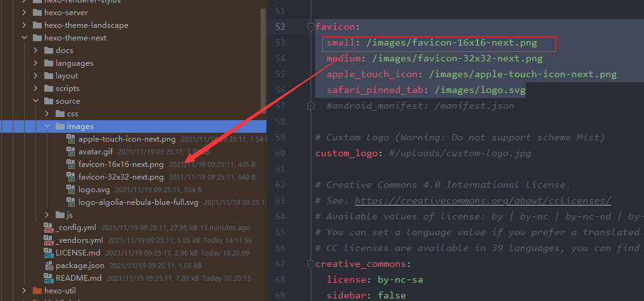Screen dimensions: 644x301
Task: Click the README.md markdown file icon
Action: pos(49,278)
